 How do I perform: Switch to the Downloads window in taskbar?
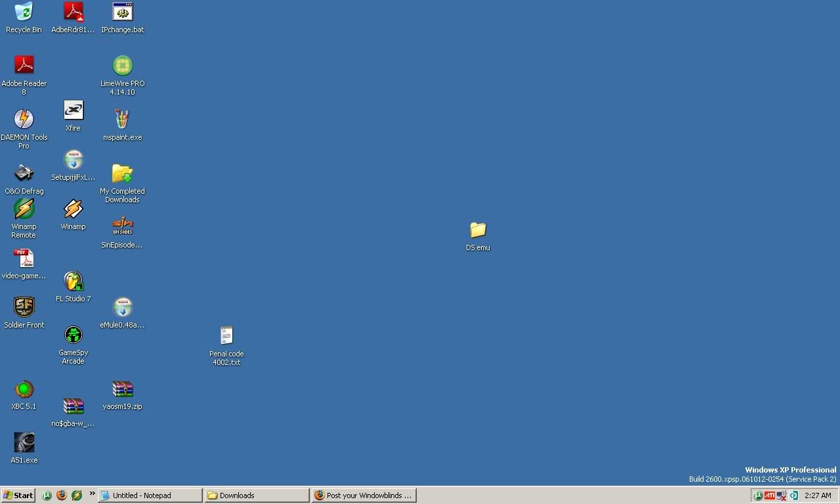pos(256,495)
